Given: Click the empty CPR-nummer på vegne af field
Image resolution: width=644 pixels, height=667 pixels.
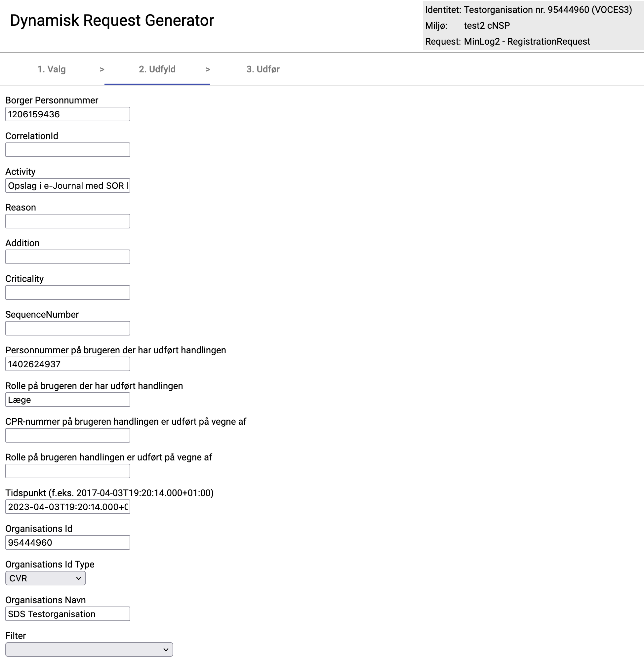Looking at the screenshot, I should click(x=67, y=436).
